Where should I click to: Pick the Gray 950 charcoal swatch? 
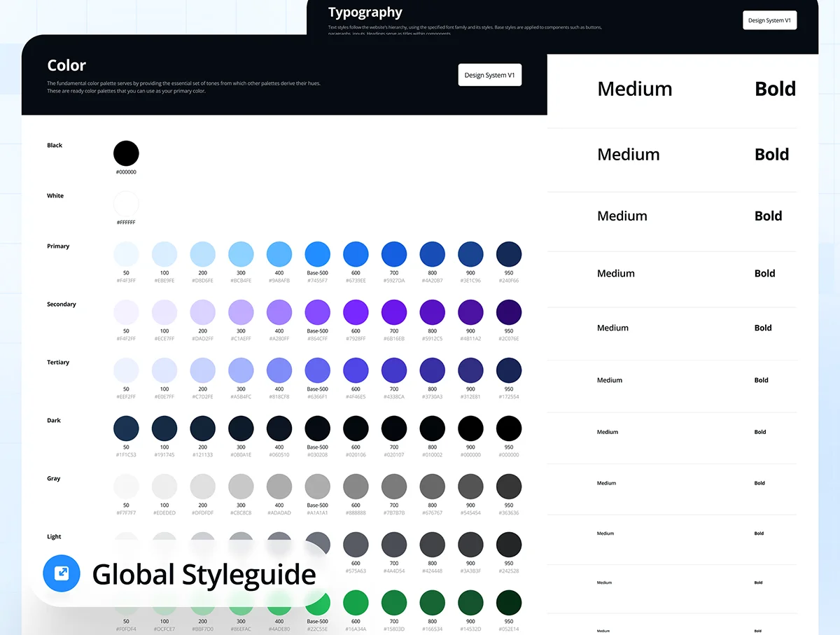508,487
